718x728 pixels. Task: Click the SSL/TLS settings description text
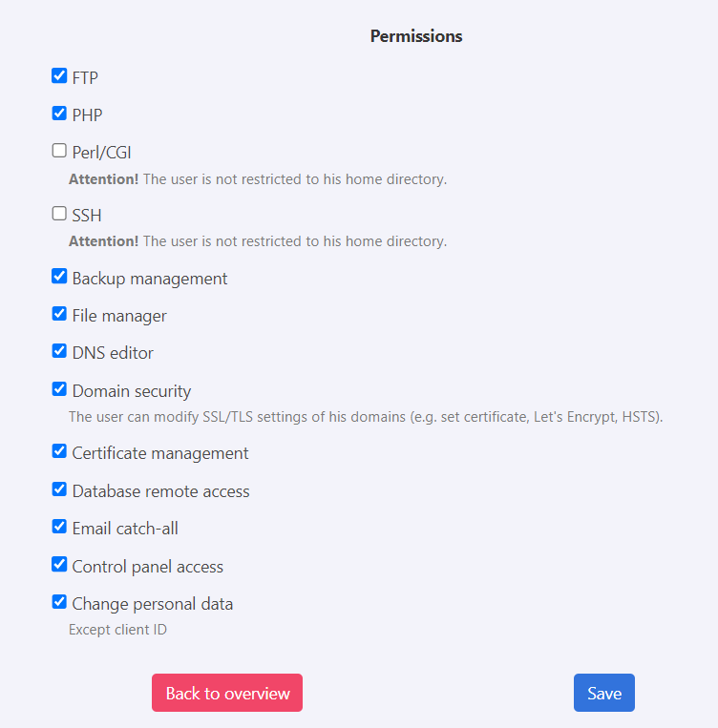366,417
